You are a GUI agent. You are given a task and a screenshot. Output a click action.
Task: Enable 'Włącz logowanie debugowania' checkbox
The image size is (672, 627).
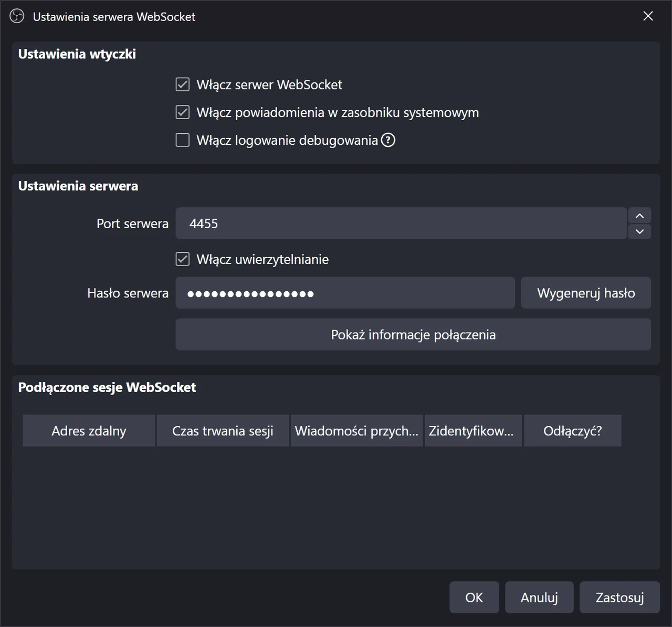[x=182, y=140]
